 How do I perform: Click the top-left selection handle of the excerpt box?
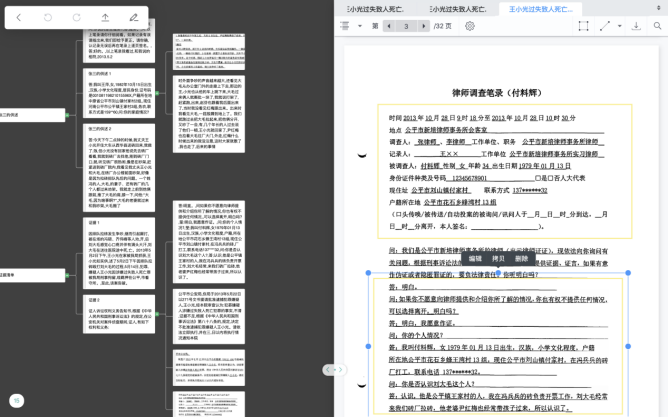(369, 273)
